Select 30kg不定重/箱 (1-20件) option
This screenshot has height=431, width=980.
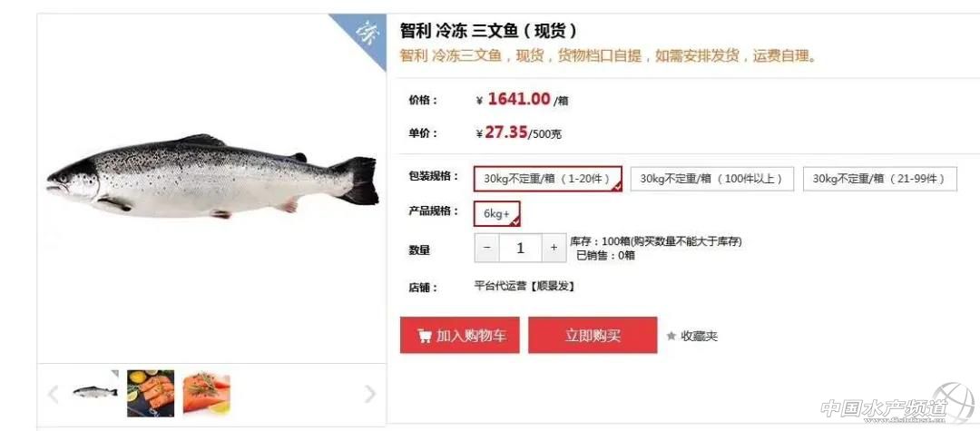[548, 179]
